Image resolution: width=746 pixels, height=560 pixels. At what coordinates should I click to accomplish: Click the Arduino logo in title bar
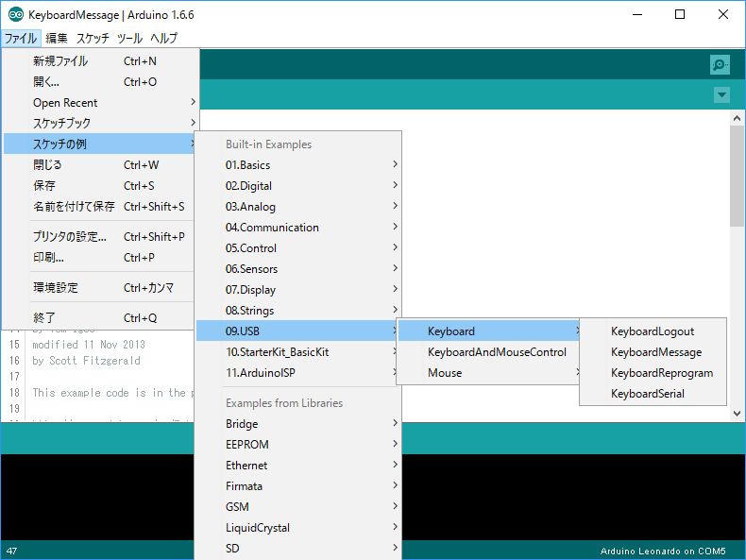(x=16, y=15)
